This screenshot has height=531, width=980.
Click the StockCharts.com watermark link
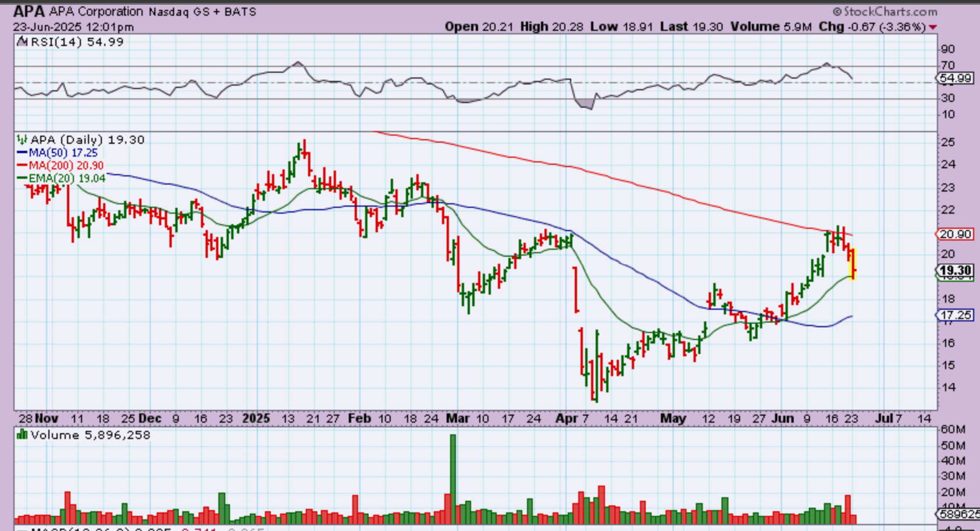pyautogui.click(x=885, y=12)
